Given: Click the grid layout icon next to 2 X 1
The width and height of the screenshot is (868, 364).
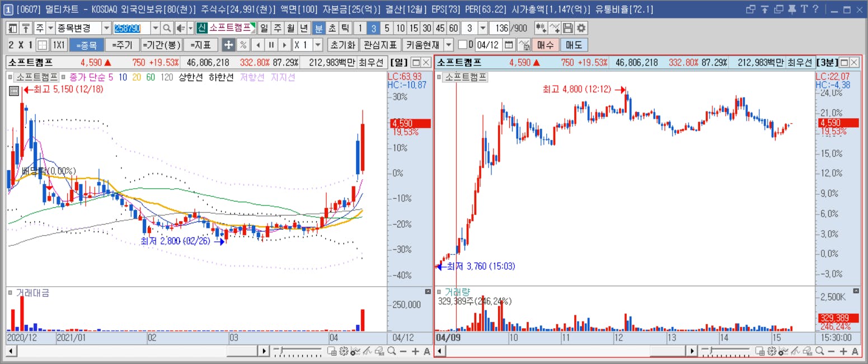Looking at the screenshot, I should (42, 45).
